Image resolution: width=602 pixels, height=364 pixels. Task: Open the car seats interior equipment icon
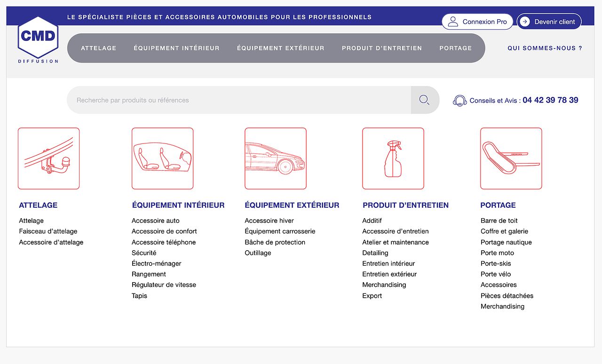coord(162,158)
